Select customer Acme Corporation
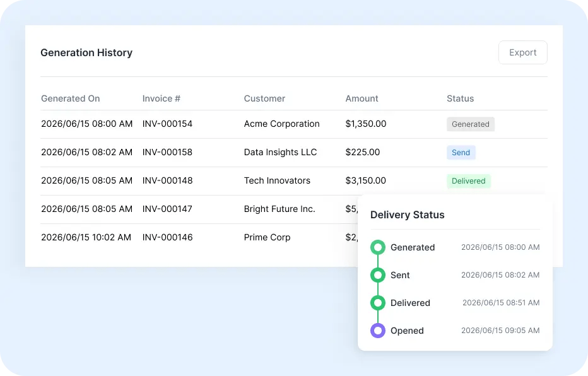 pyautogui.click(x=281, y=124)
